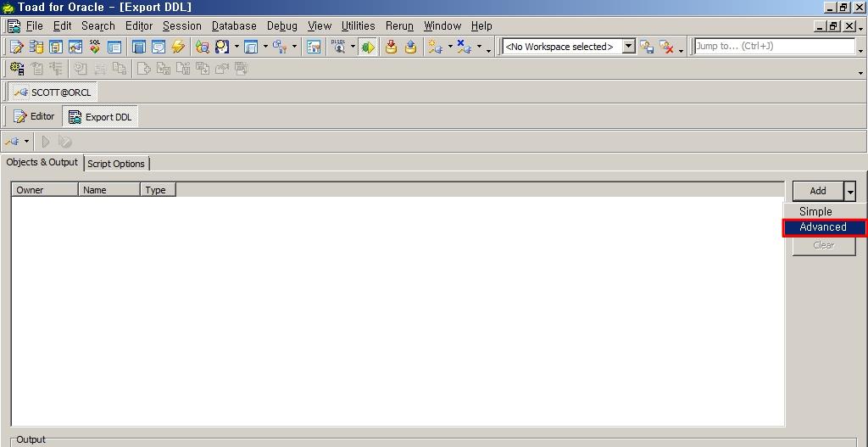Click the delete workspace icon with red X

(667, 47)
